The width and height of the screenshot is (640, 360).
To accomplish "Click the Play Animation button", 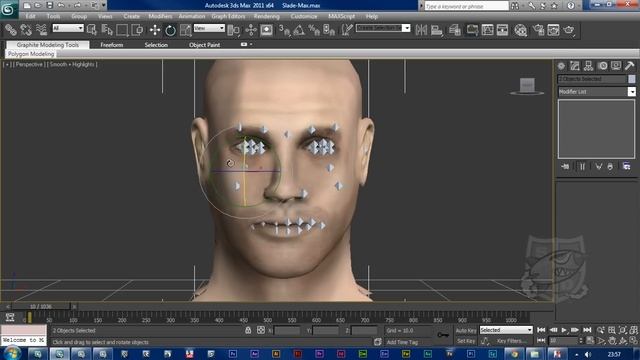I will 564,330.
